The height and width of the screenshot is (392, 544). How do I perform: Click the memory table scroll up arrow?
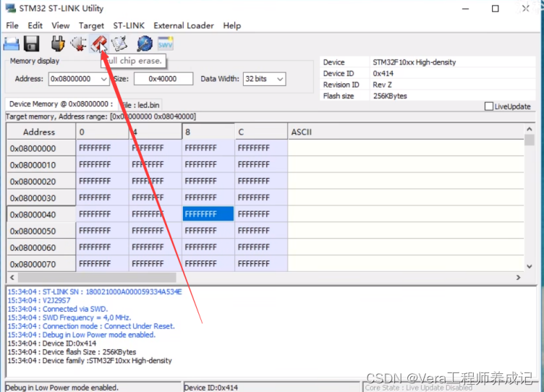(x=529, y=129)
